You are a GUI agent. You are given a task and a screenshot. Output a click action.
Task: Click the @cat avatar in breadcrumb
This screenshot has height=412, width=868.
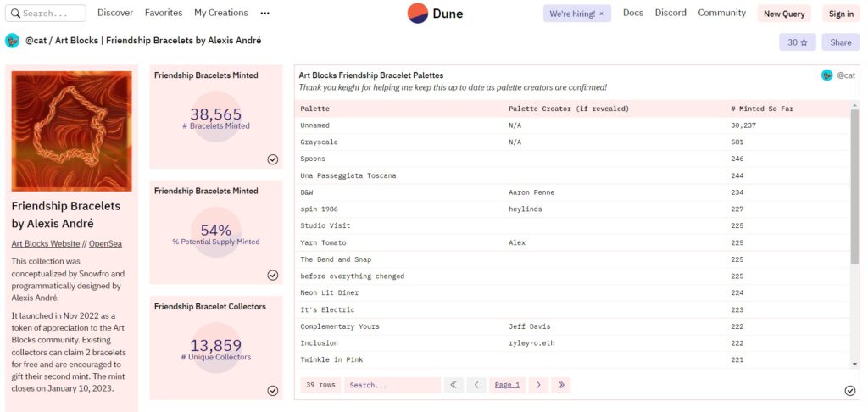tap(12, 41)
